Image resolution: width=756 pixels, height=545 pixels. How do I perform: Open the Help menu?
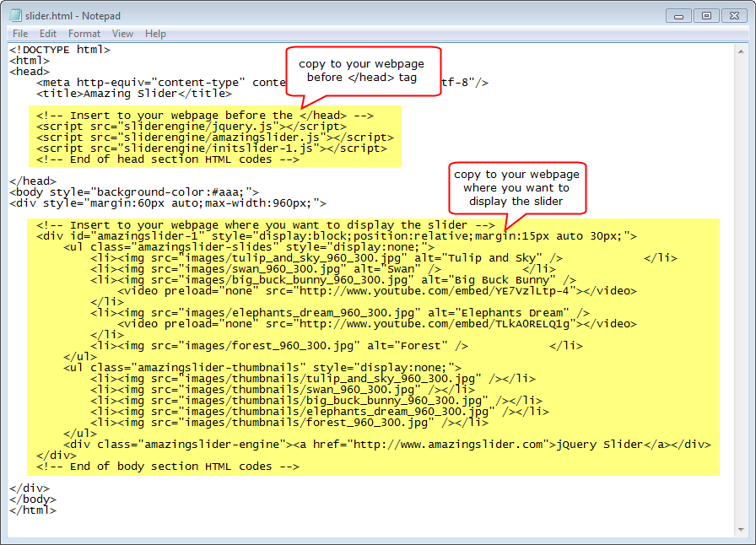[155, 34]
